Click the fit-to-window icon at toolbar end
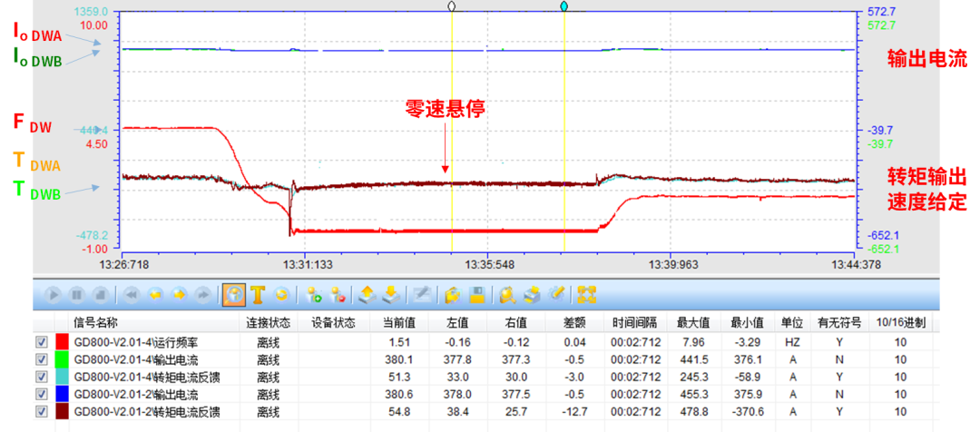 pos(587,295)
